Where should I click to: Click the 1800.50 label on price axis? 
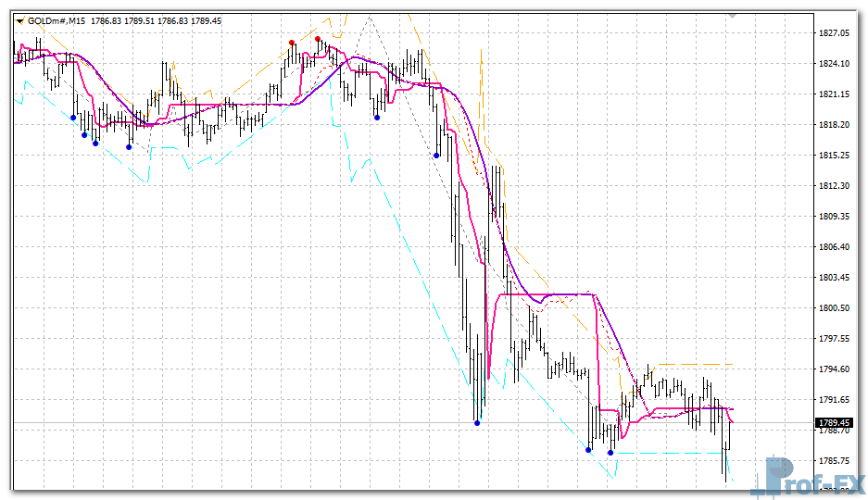coord(834,308)
